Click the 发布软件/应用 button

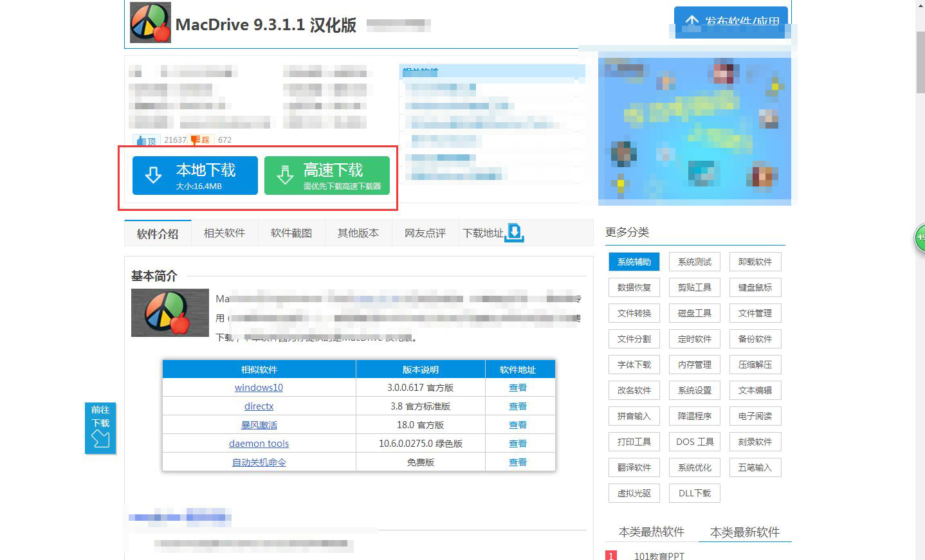click(x=731, y=22)
